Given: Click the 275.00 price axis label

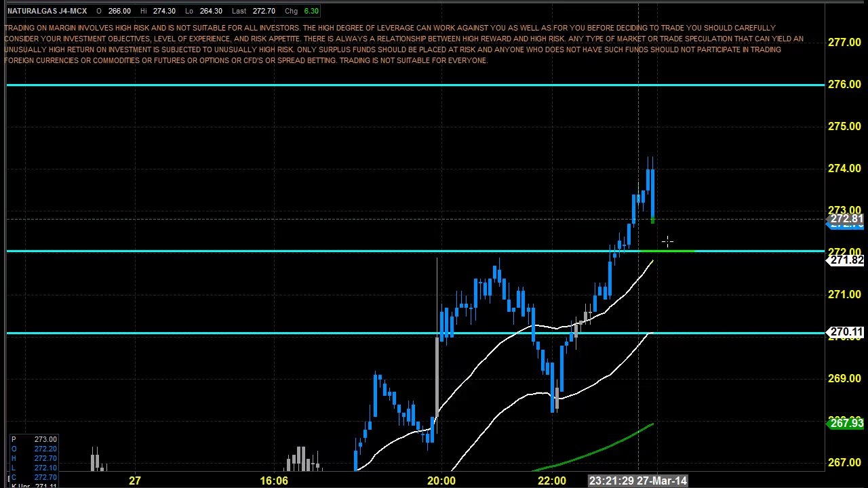Looking at the screenshot, I should [844, 126].
